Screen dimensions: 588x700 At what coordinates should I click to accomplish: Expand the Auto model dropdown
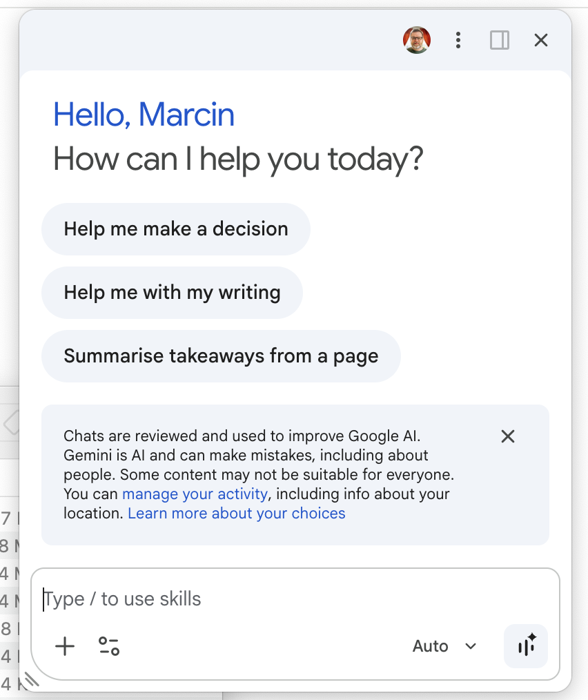coord(444,646)
